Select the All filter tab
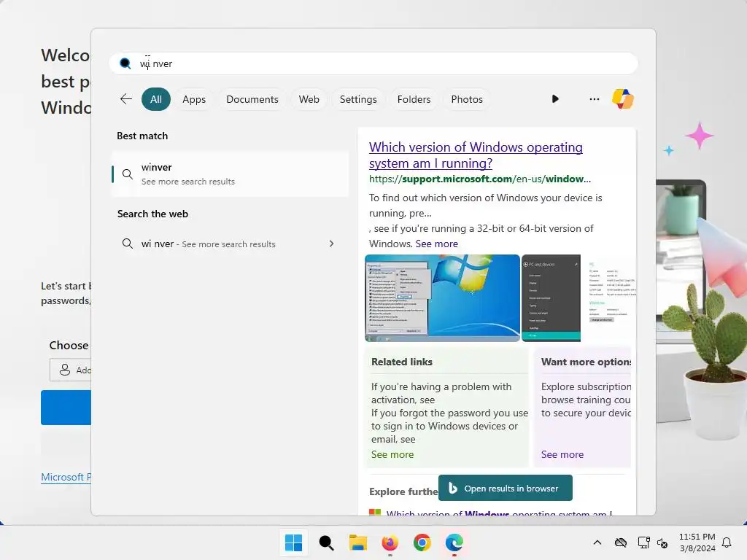Image resolution: width=747 pixels, height=560 pixels. [x=156, y=99]
